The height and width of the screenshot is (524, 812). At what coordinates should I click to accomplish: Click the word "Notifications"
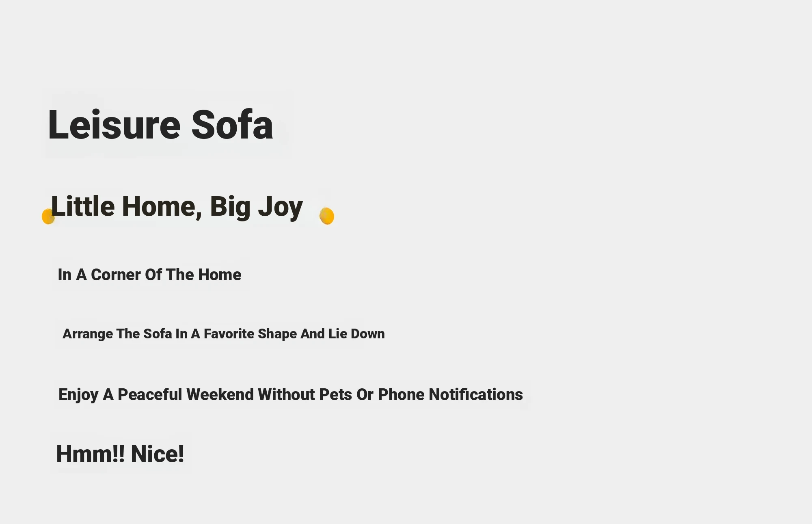tap(476, 395)
